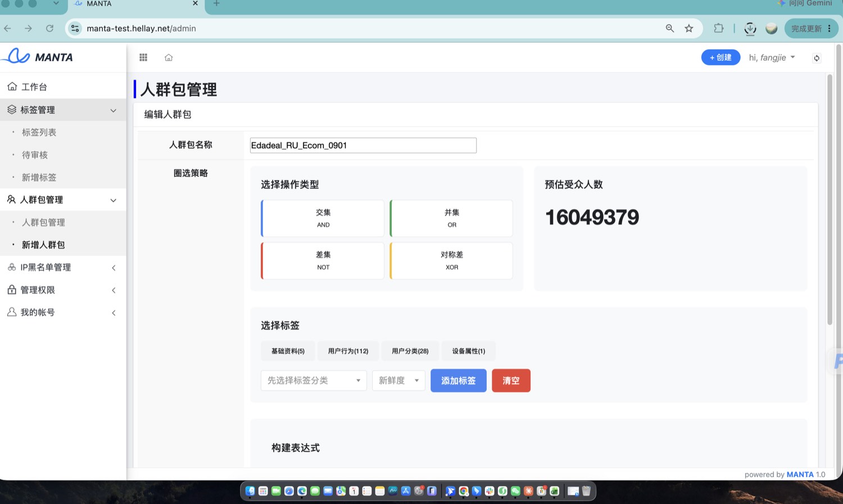Click the home breadcrumb icon in header
Image resolution: width=843 pixels, height=504 pixels.
[169, 57]
